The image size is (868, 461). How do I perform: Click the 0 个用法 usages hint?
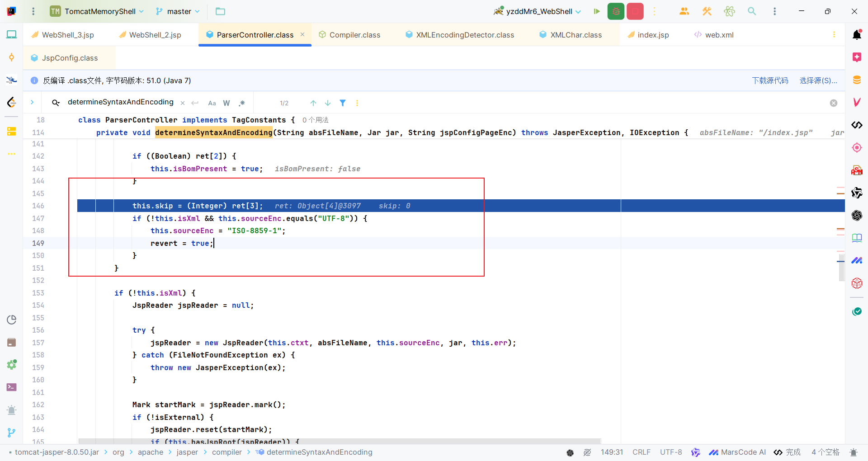[315, 120]
